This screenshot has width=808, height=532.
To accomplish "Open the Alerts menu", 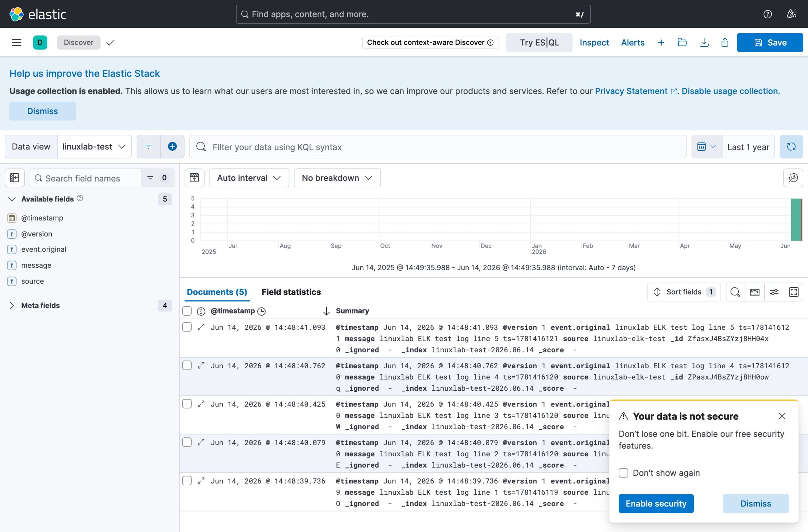I will pos(633,42).
